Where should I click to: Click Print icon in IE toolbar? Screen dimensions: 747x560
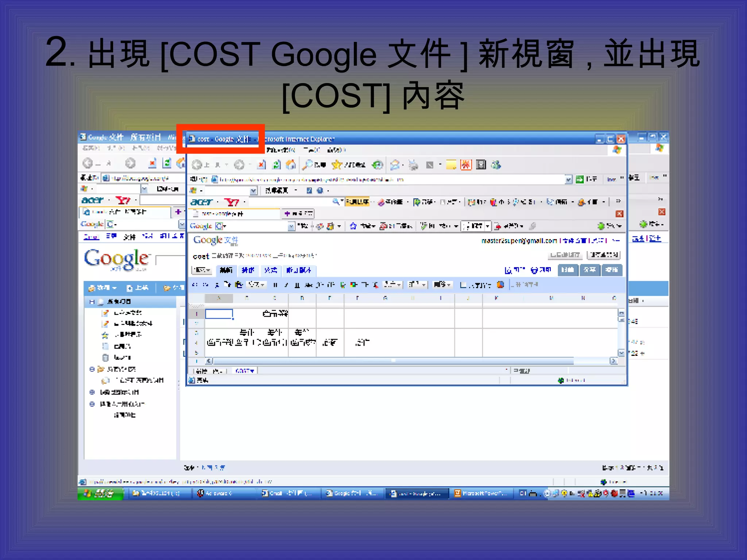(x=413, y=165)
